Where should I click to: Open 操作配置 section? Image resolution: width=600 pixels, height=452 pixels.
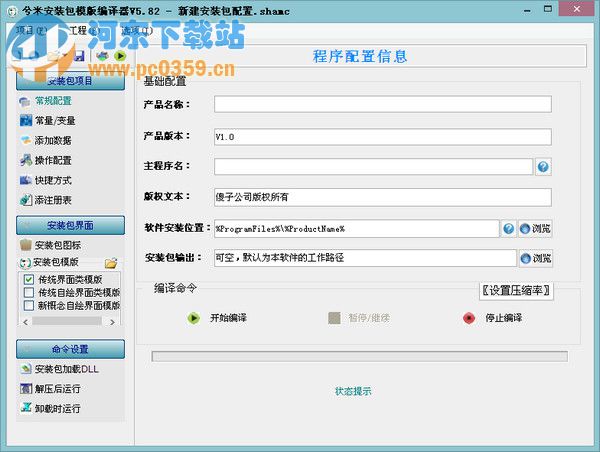[x=46, y=160]
